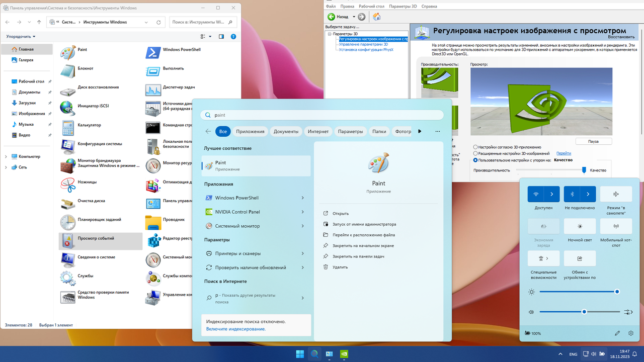Select the Просмотр событий item
The image size is (644, 362).
[101, 241]
